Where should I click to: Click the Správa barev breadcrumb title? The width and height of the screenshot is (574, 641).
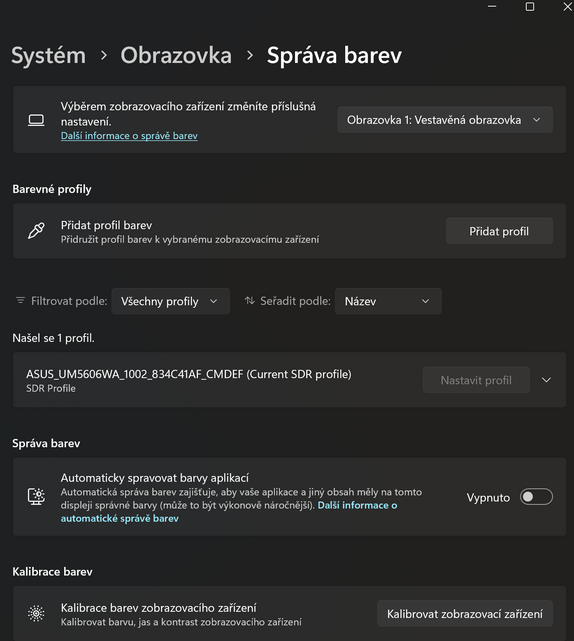(x=334, y=55)
